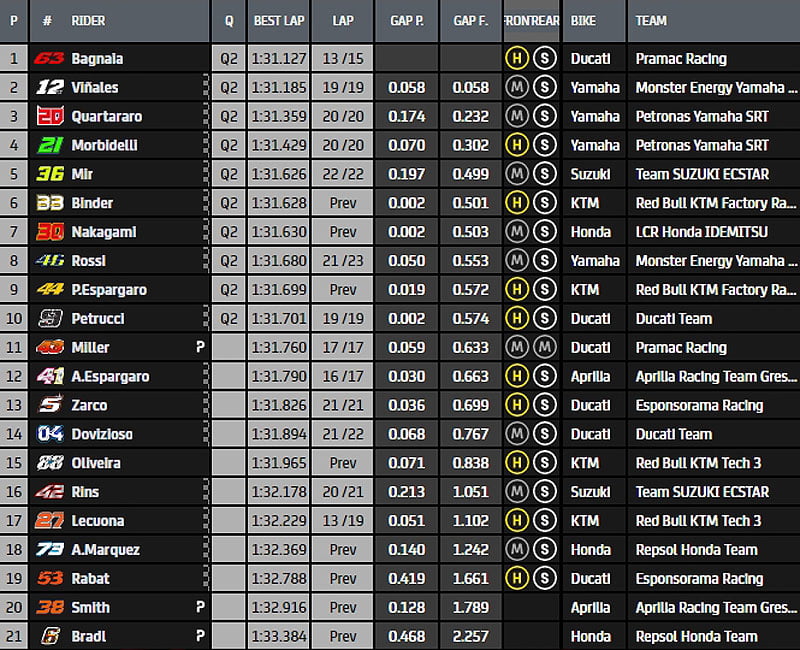Click Bagnaia's yellow H front tyre icon

(x=517, y=59)
